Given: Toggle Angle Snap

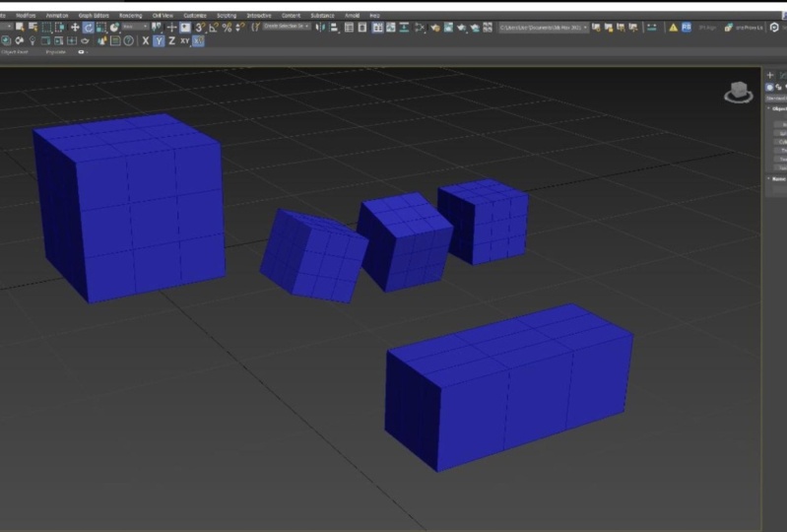Looking at the screenshot, I should tap(214, 28).
